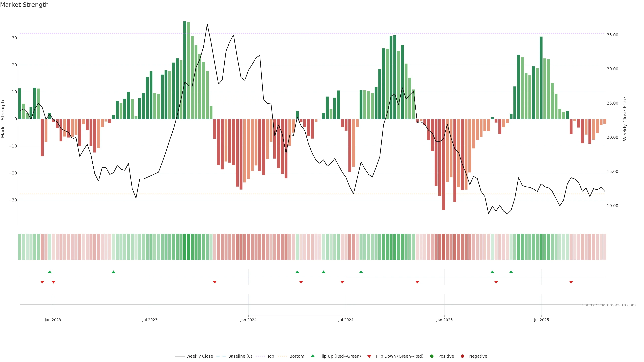Click the dark red Negative legend dot

(x=462, y=356)
